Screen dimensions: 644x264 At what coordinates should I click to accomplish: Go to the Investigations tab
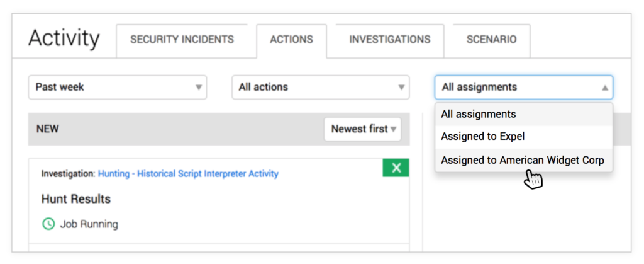(x=390, y=40)
